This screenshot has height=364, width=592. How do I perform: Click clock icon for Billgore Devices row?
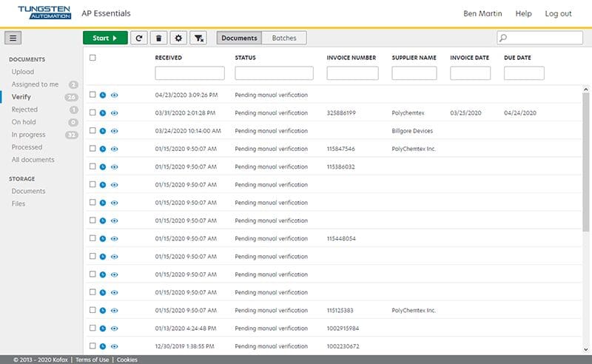click(x=103, y=131)
